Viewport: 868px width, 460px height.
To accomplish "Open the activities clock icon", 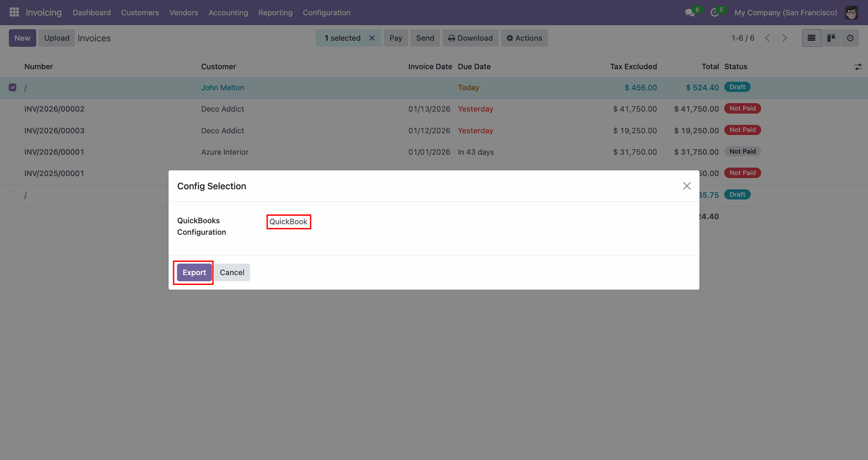I will pyautogui.click(x=715, y=13).
